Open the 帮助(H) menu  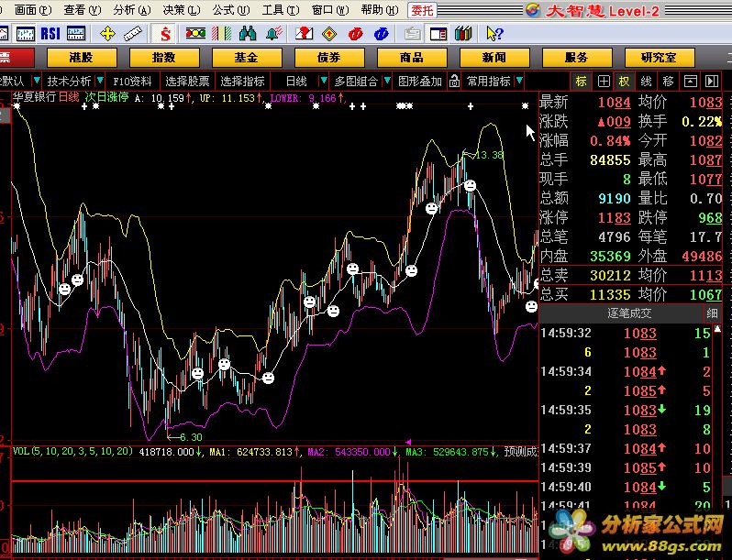click(380, 10)
